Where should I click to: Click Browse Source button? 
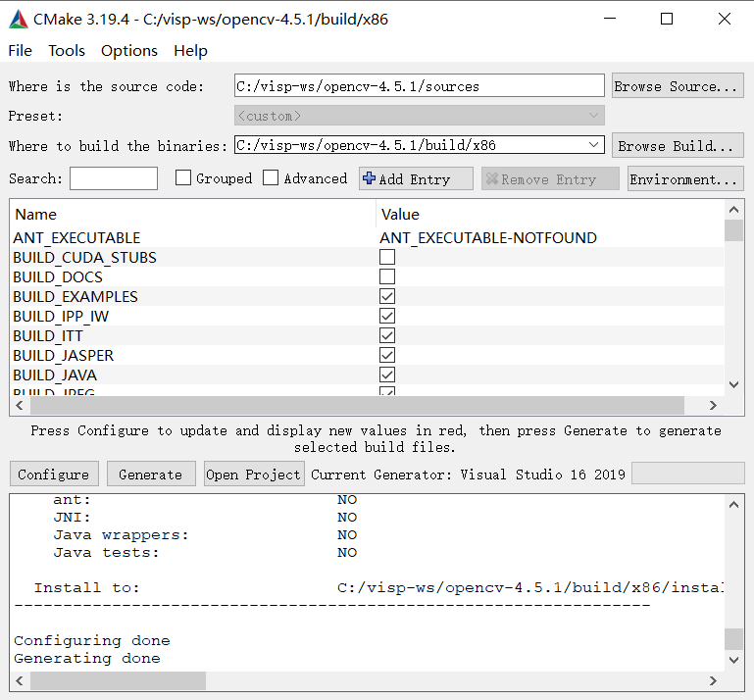point(678,86)
